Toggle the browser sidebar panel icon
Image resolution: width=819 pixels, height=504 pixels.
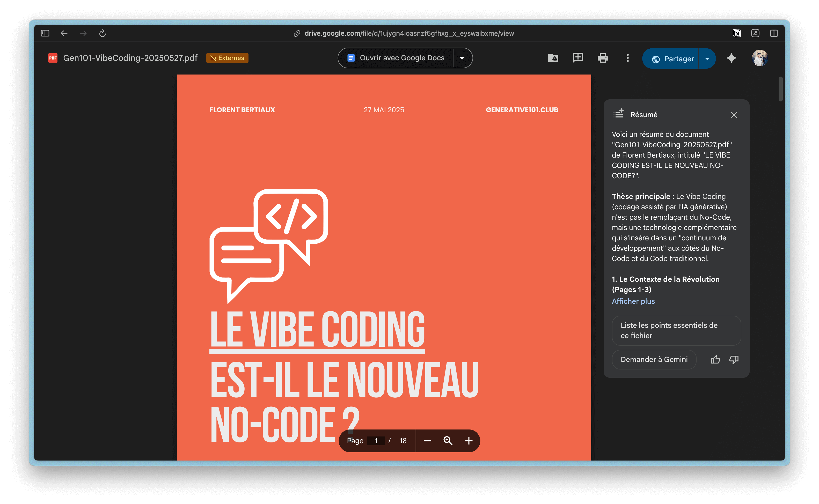[x=45, y=33]
